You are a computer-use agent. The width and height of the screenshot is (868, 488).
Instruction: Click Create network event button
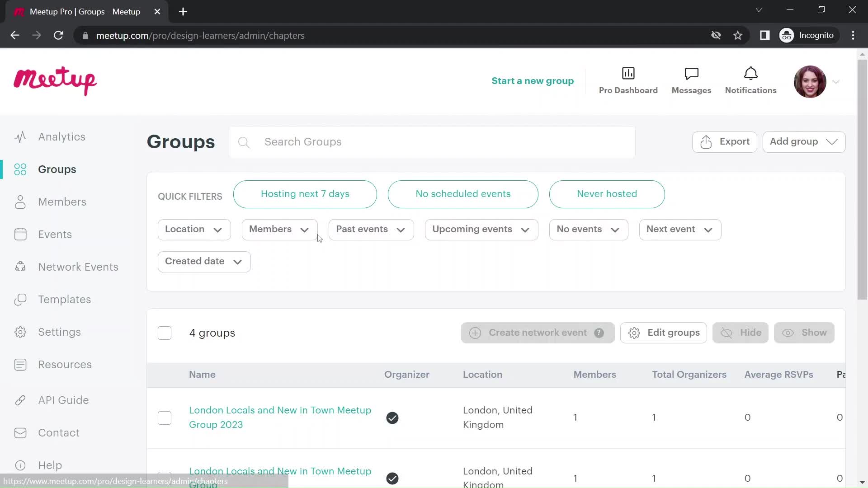[538, 333]
